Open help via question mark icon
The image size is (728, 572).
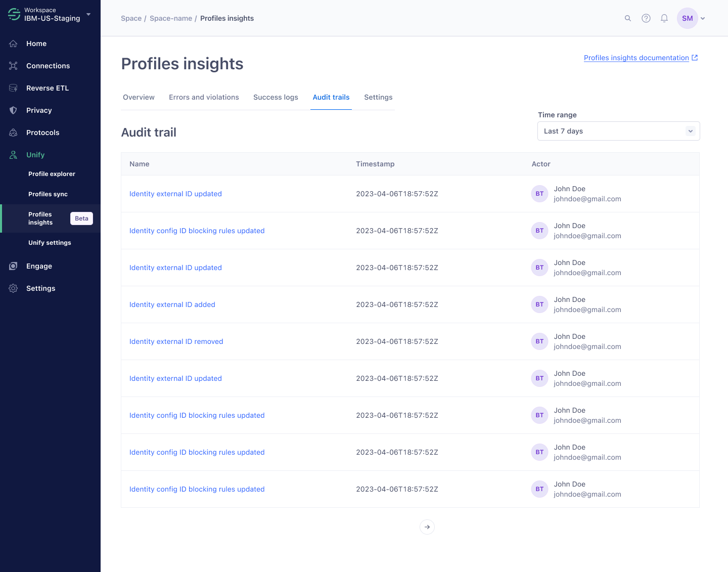[x=646, y=18]
